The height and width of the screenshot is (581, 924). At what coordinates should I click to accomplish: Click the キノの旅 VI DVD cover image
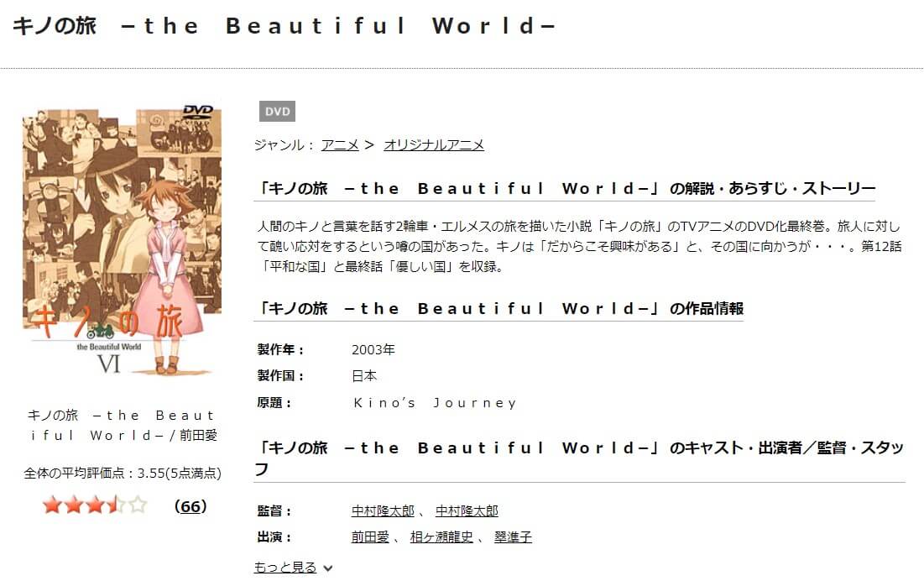coord(122,240)
